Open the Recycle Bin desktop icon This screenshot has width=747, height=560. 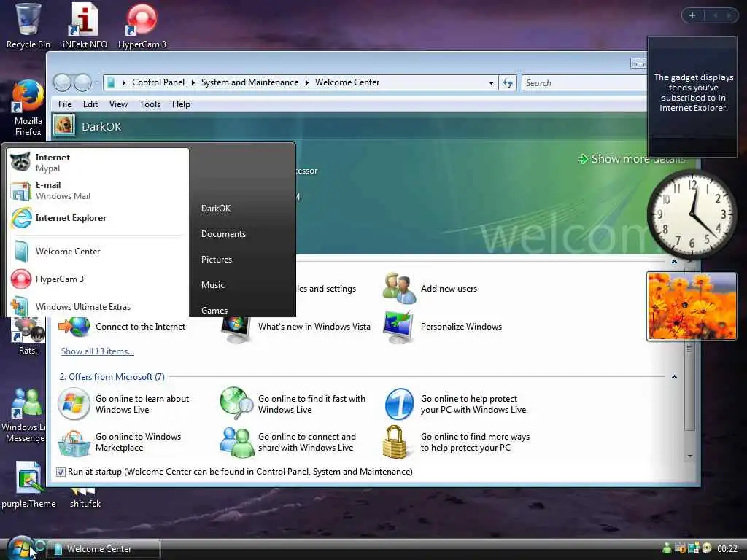(28, 26)
